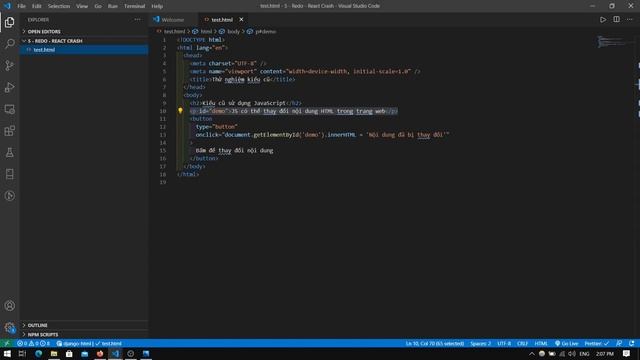Open the File menu

point(22,6)
